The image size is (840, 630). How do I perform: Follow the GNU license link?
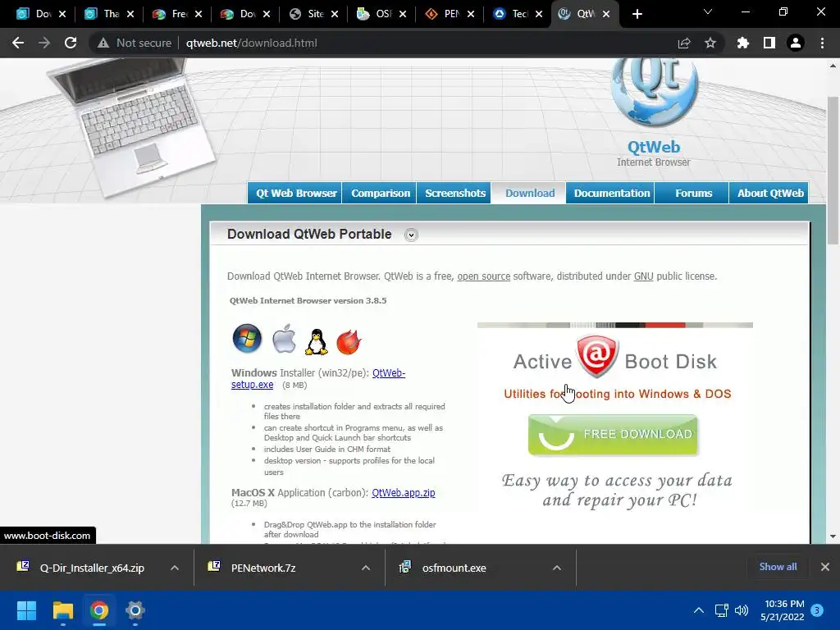(643, 276)
